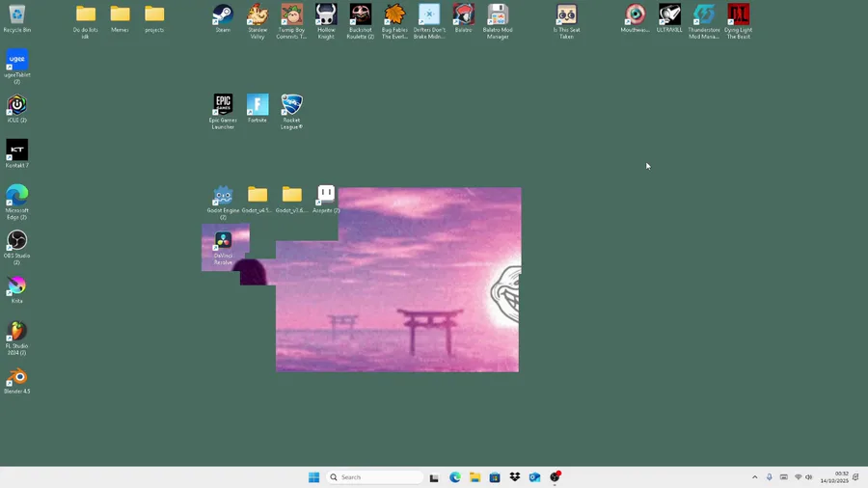Select the Godot_v3.6 folder
Image resolution: width=868 pixels, height=488 pixels.
pos(291,200)
